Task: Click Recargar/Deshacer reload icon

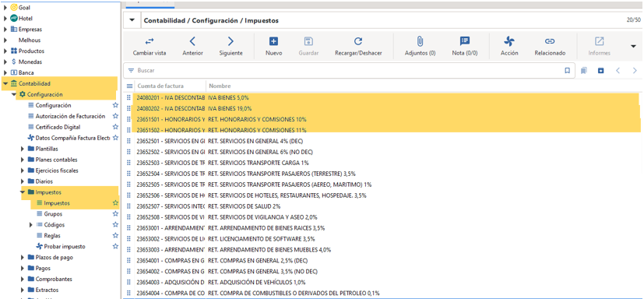Action: (x=358, y=41)
